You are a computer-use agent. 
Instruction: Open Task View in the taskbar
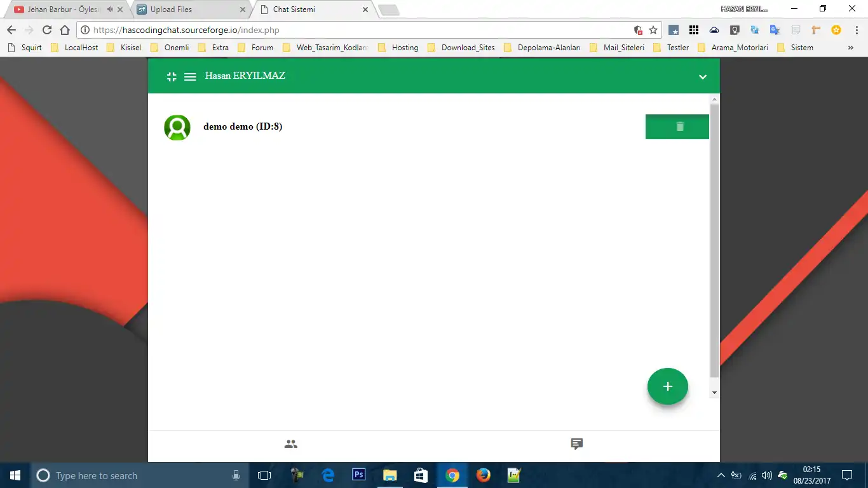click(x=264, y=475)
